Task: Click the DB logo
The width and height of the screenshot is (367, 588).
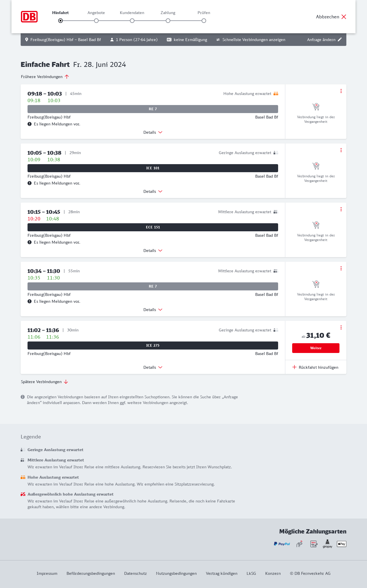Action: point(29,17)
